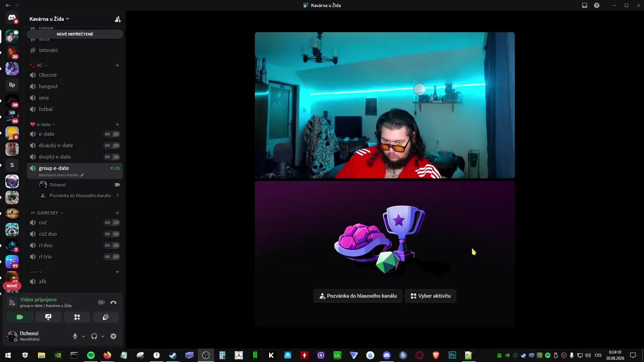This screenshot has height=362, width=644.
Task: Turn off camera with green video button
Action: coord(20,317)
